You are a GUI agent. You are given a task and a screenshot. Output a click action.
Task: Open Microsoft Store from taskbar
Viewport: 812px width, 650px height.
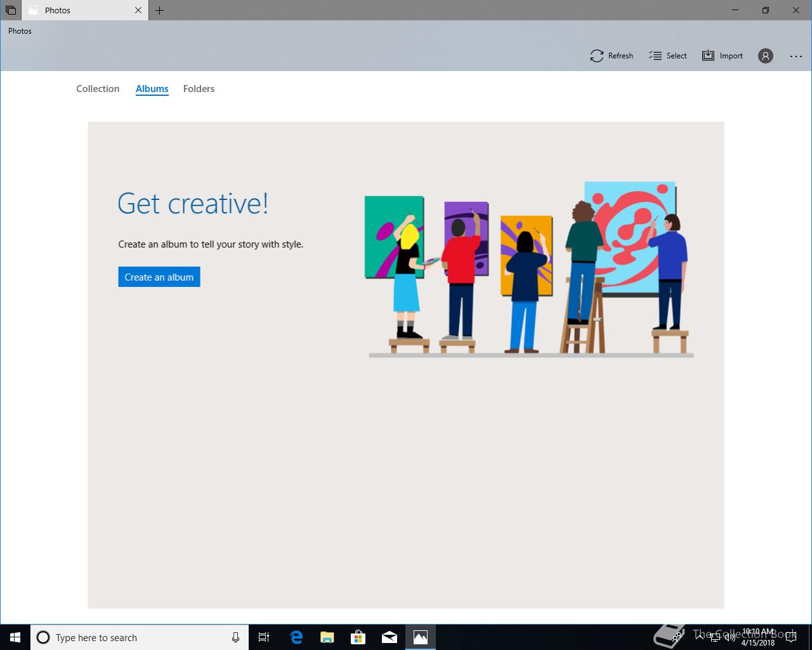pyautogui.click(x=358, y=637)
